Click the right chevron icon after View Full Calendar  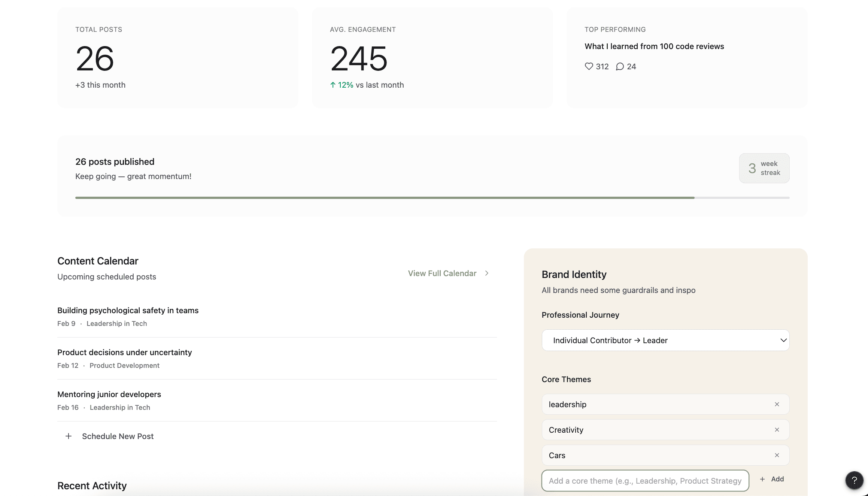point(487,273)
